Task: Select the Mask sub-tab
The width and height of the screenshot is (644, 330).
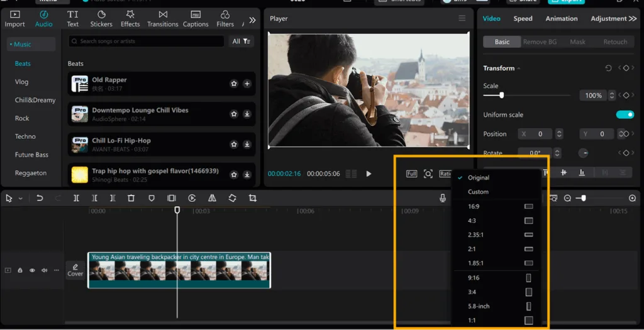Action: (x=577, y=42)
